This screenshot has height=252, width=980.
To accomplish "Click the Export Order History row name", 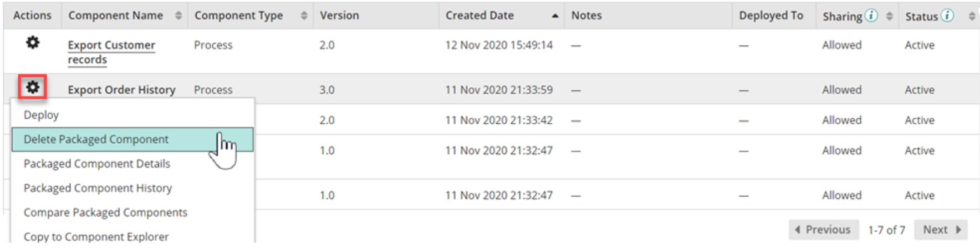I will click(121, 90).
